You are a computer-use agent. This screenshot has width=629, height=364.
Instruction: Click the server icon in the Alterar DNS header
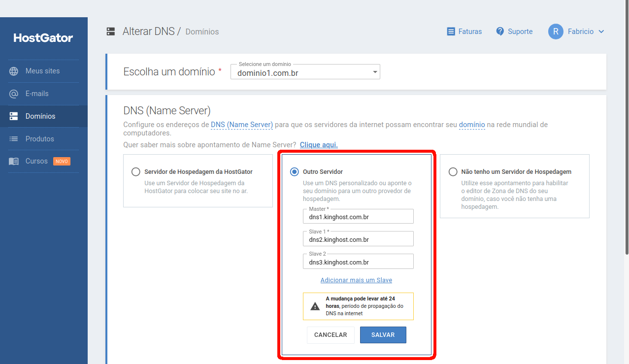pyautogui.click(x=111, y=32)
